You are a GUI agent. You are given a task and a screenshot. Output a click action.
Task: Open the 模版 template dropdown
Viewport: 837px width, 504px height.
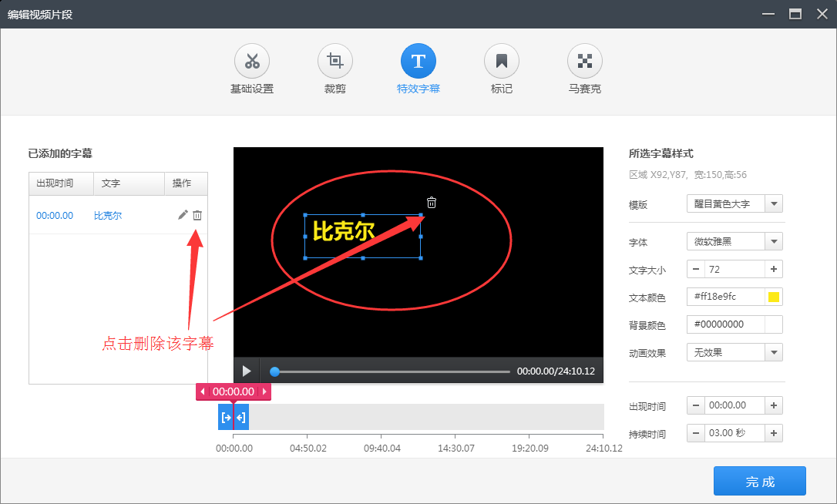775,203
